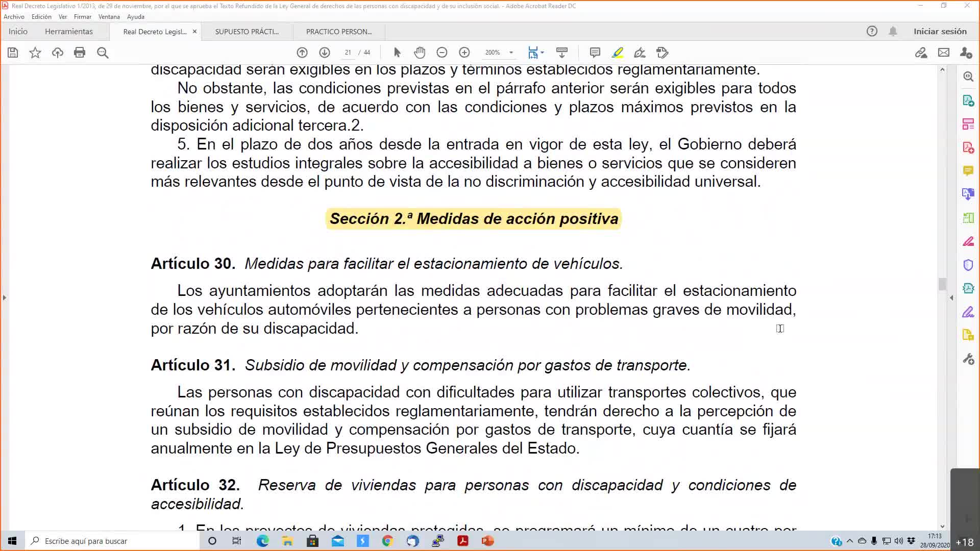980x551 pixels.
Task: Click Iniciar sesión button
Action: click(940, 31)
